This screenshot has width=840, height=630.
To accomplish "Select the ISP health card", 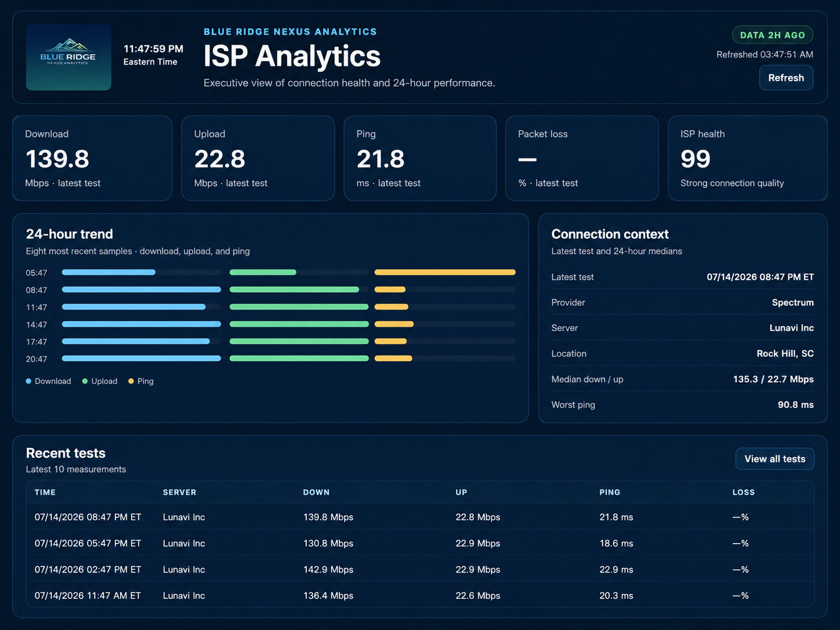I will 748,158.
